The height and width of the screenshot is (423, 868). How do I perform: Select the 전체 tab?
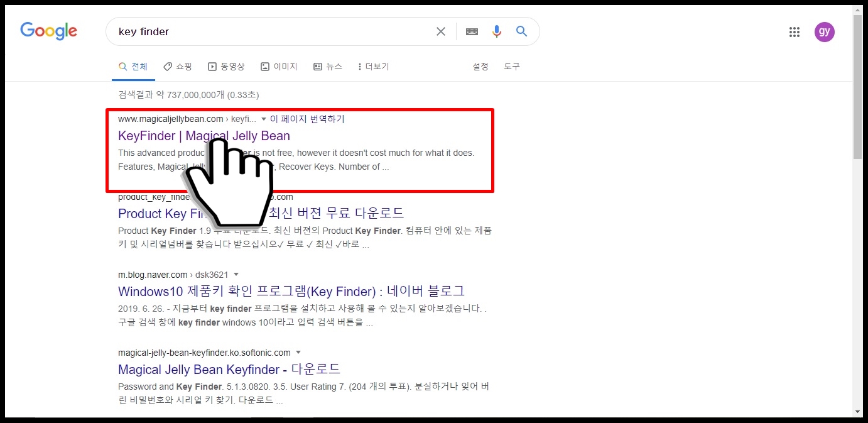click(x=133, y=67)
